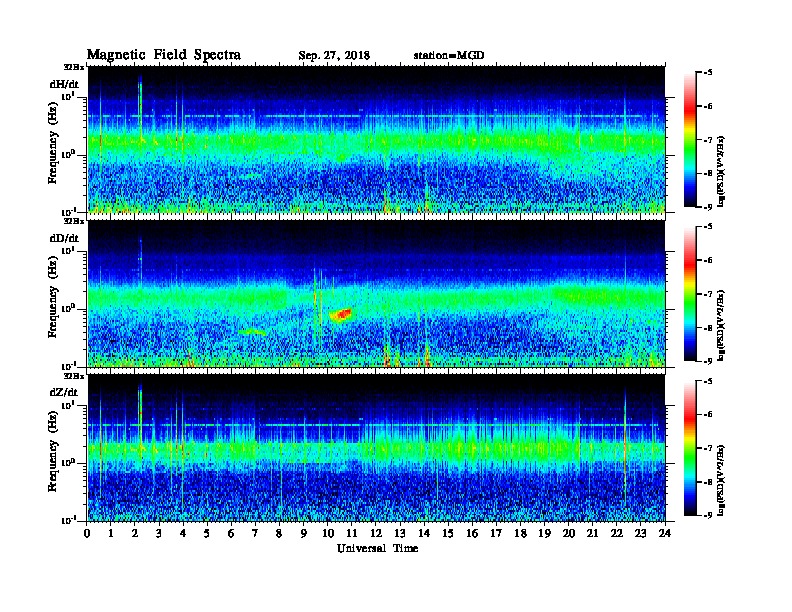792x612 pixels.
Task: Click hour tick label "24" on the time axis
Action: pyautogui.click(x=665, y=534)
